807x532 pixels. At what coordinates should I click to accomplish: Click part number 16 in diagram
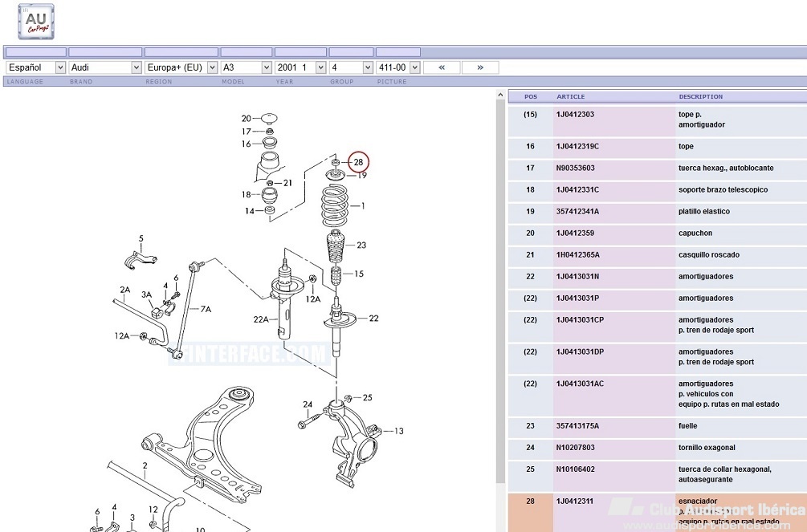tap(246, 144)
